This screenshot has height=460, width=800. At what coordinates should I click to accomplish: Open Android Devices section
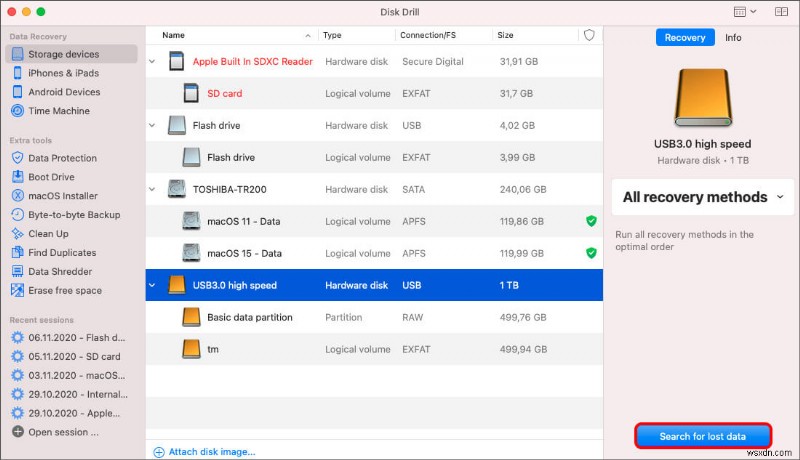coord(64,92)
